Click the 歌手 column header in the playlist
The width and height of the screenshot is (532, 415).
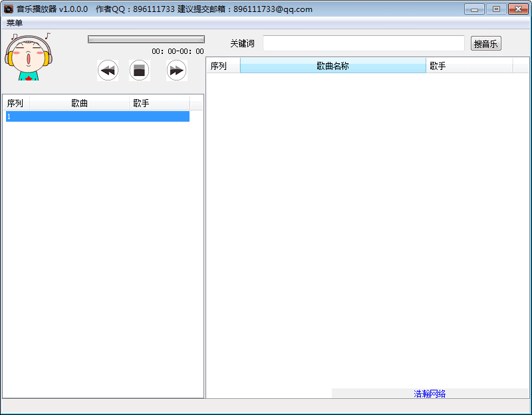pos(158,102)
